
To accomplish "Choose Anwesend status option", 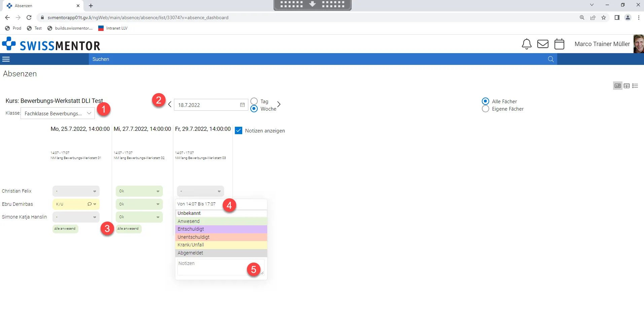I will click(x=221, y=221).
